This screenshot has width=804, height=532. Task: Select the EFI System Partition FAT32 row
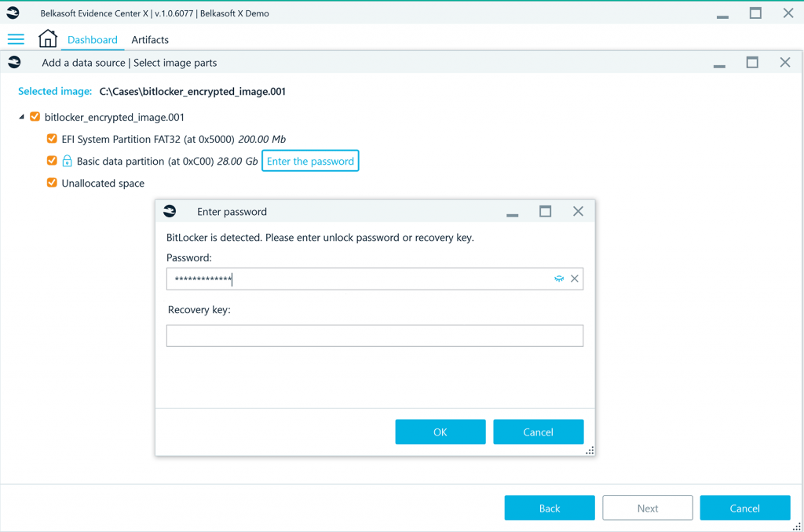tap(174, 139)
